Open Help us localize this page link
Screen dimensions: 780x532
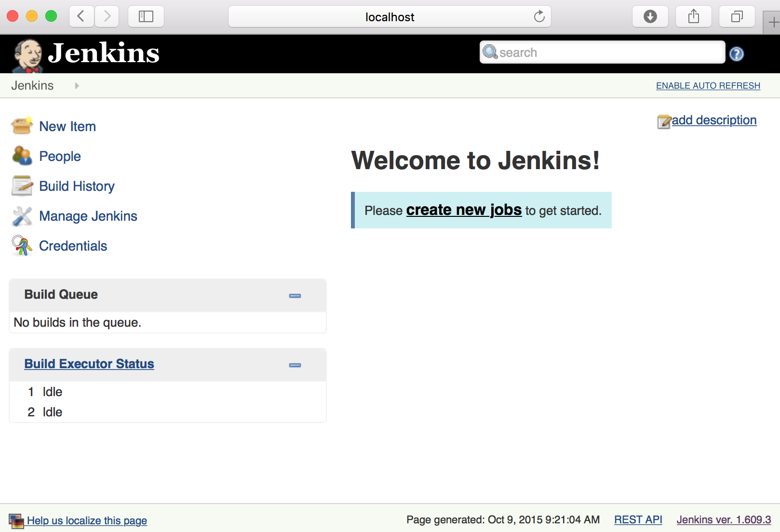point(87,520)
